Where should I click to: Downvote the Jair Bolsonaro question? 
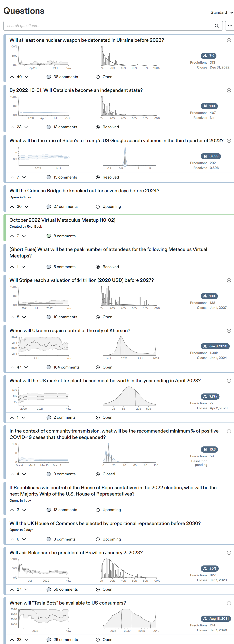26,590
